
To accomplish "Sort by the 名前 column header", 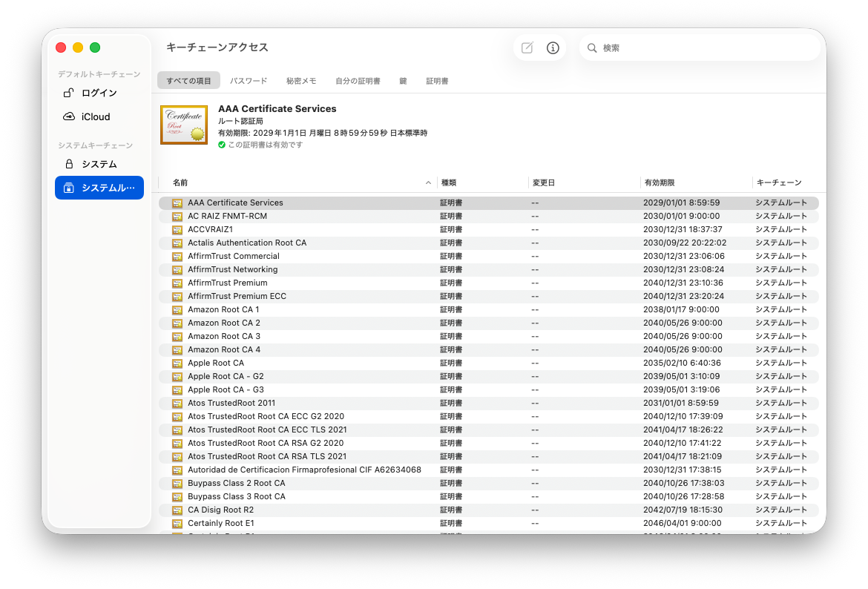I will (180, 182).
